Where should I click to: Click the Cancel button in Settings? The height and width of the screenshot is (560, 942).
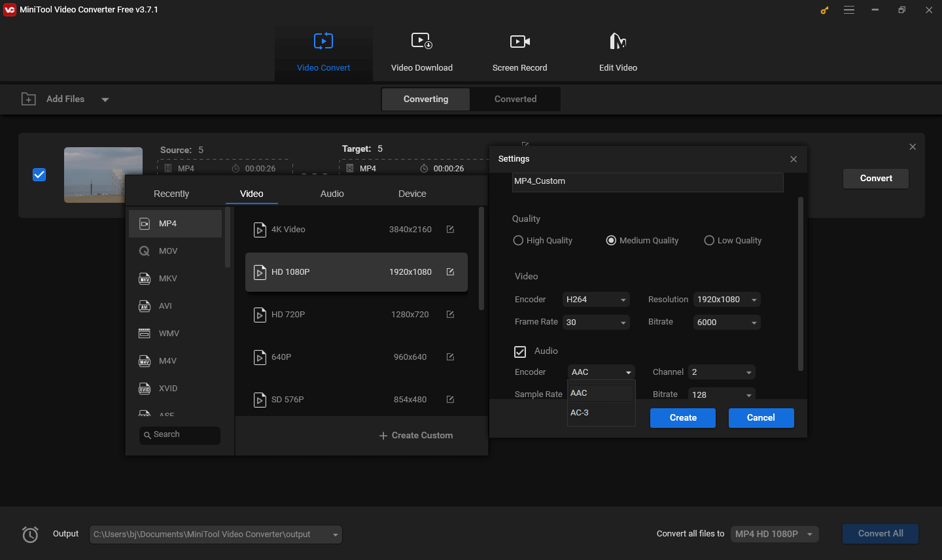coord(761,418)
